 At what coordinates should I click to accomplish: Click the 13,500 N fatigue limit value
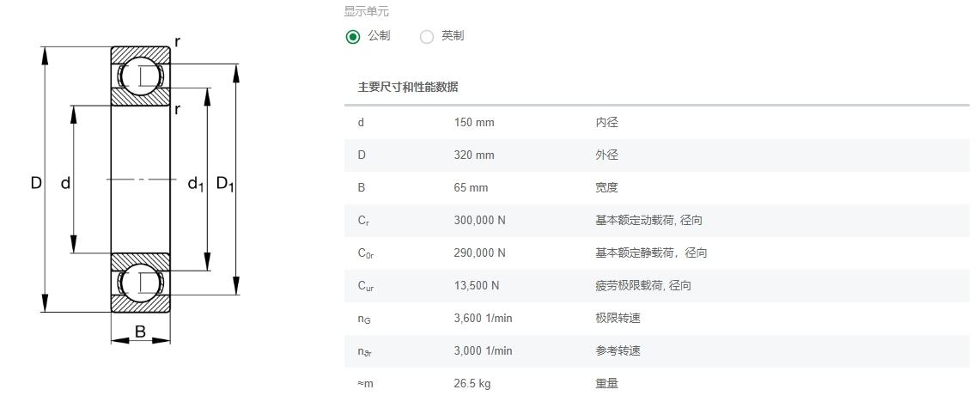tap(476, 286)
